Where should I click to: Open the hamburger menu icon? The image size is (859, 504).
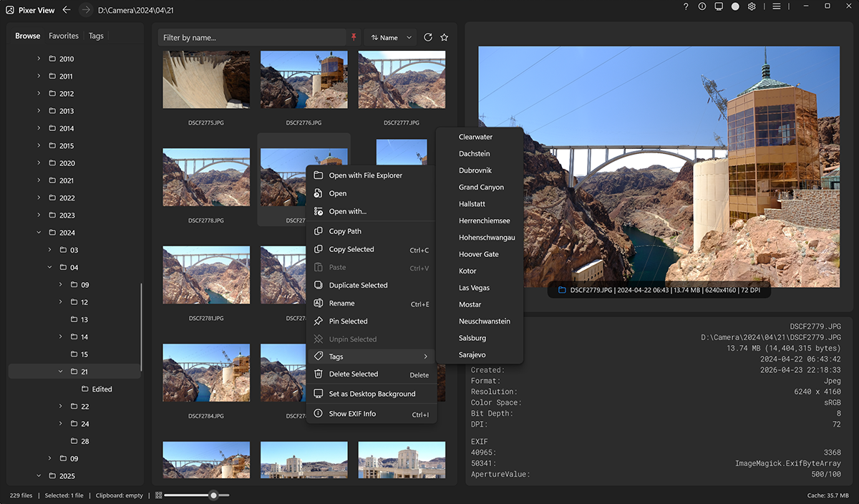click(777, 6)
